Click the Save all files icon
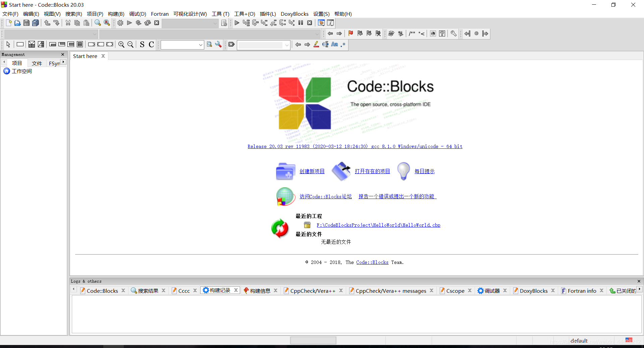The height and width of the screenshot is (348, 644). 36,23
